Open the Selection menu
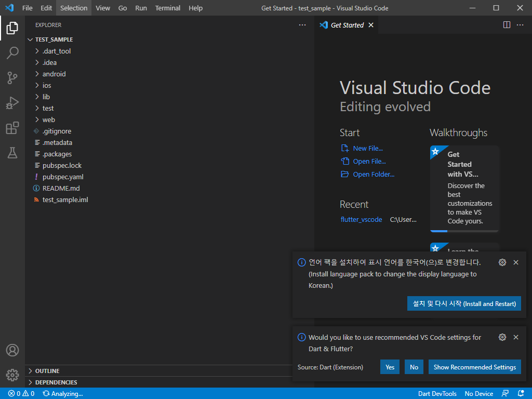Image resolution: width=532 pixels, height=399 pixels. pos(74,8)
